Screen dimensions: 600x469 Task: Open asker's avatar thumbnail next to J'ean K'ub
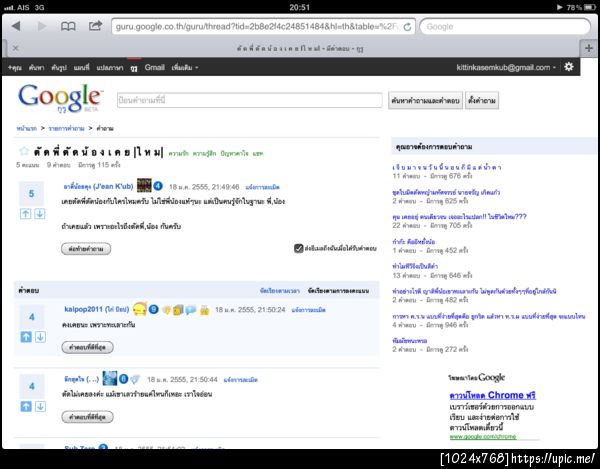pos(144,186)
